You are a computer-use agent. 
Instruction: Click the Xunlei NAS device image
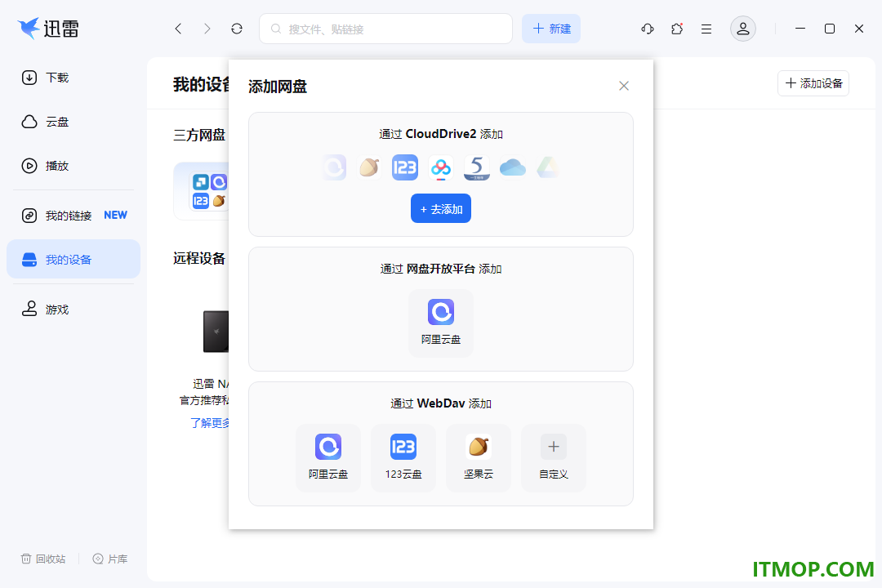pos(216,332)
